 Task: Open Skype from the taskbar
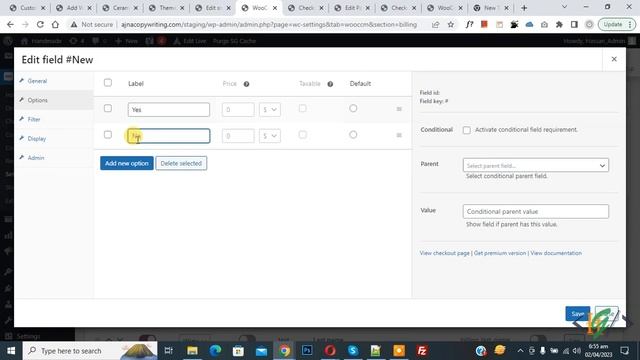point(353,351)
